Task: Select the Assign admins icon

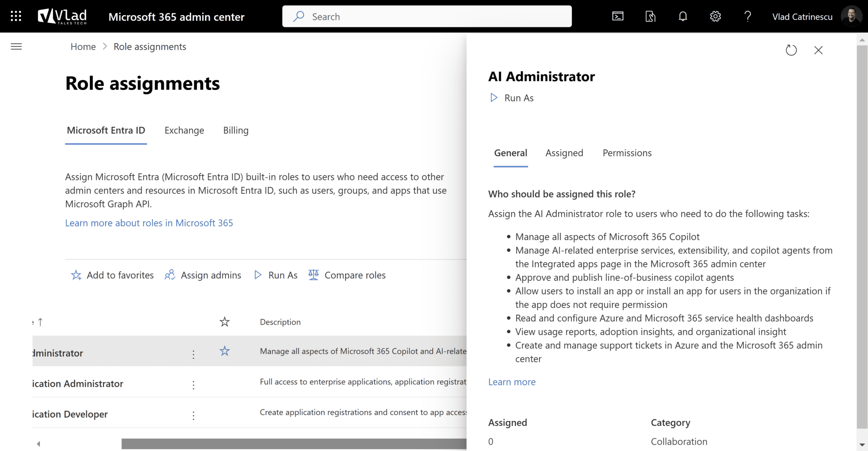Action: (x=170, y=275)
